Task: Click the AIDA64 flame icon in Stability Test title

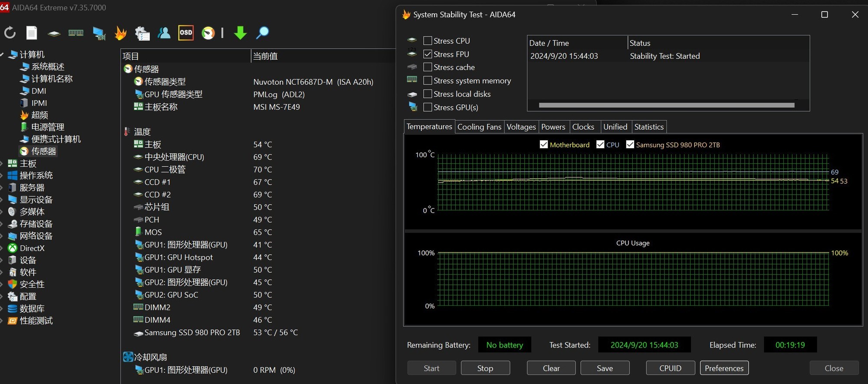Action: (406, 14)
